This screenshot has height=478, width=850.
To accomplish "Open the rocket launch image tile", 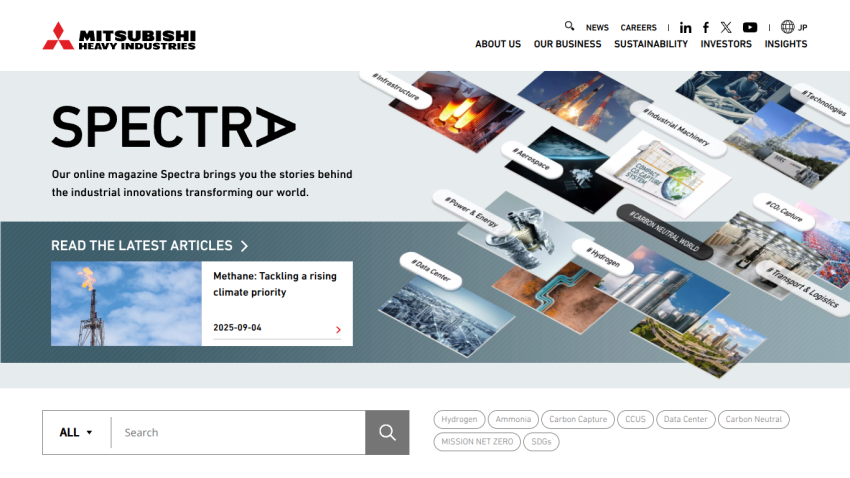I will point(585,105).
